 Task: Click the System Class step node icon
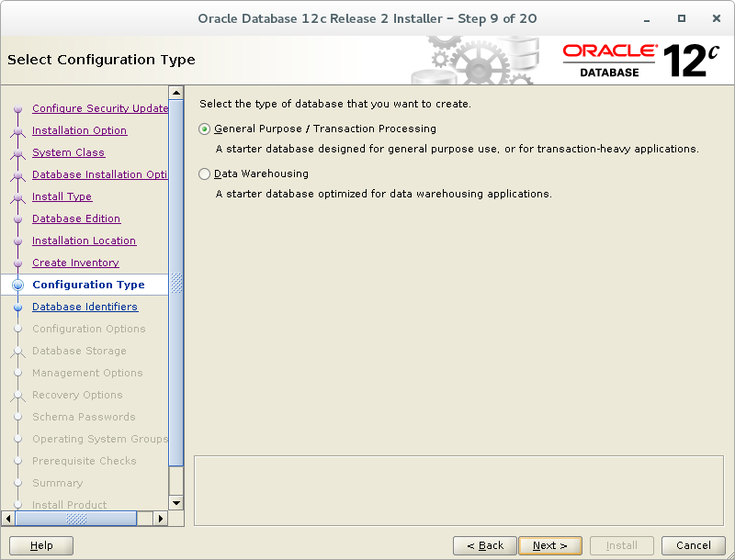coord(17,153)
